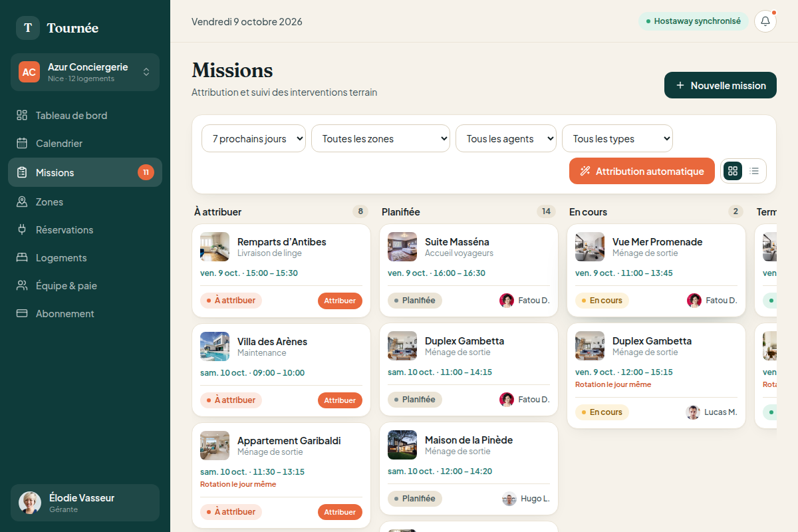
Task: Click the plus icon on Nouvelle mission
Action: [680, 86]
